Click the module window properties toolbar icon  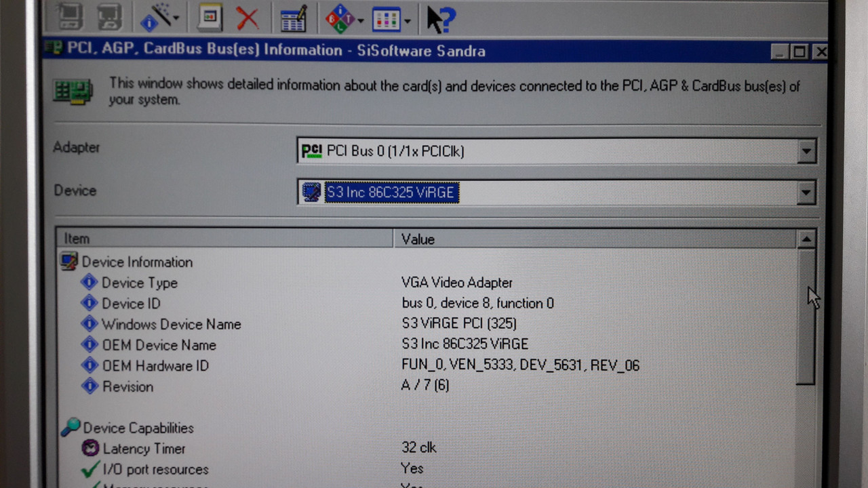click(x=210, y=18)
